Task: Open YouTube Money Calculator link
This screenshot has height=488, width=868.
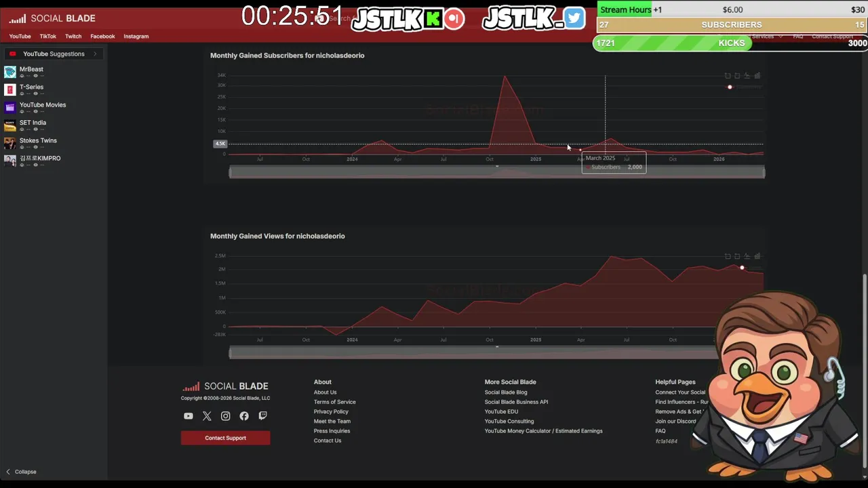Action: pos(543,431)
